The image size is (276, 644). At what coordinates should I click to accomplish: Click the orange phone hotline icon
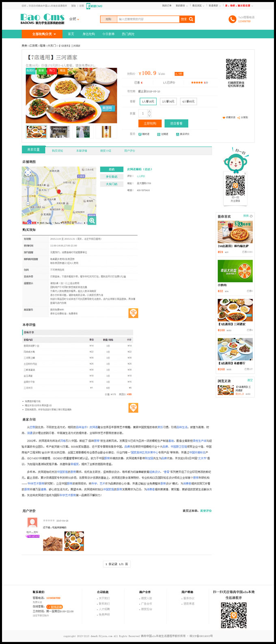tap(232, 19)
